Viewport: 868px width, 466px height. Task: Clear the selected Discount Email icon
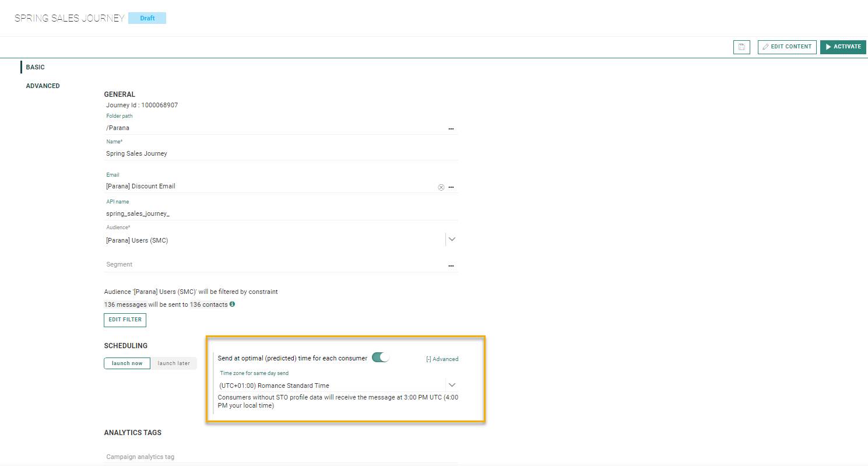[441, 187]
